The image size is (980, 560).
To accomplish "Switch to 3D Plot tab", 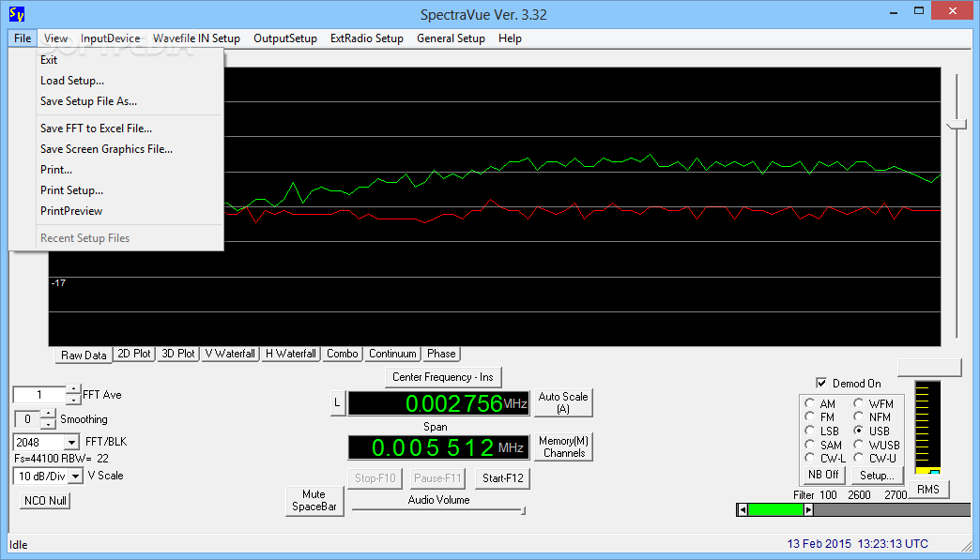I will point(178,354).
